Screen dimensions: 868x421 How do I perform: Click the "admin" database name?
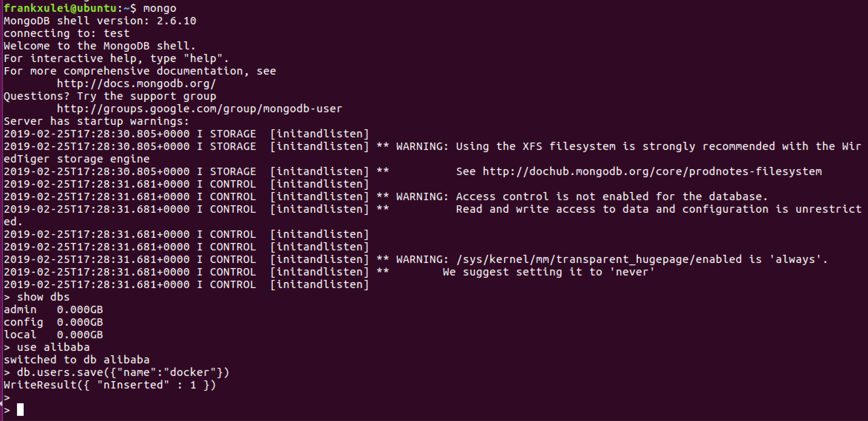(20, 310)
